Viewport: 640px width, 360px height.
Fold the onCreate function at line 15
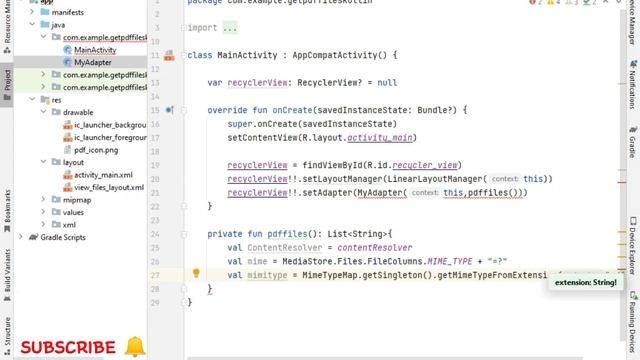pos(184,110)
